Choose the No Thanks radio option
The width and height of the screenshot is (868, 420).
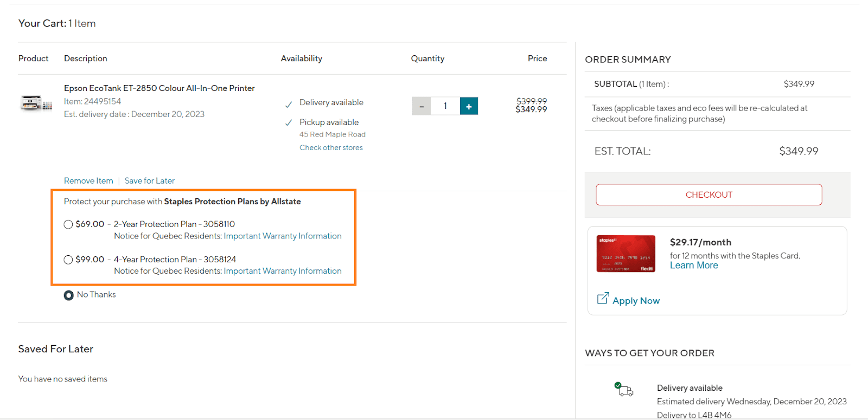coord(68,295)
